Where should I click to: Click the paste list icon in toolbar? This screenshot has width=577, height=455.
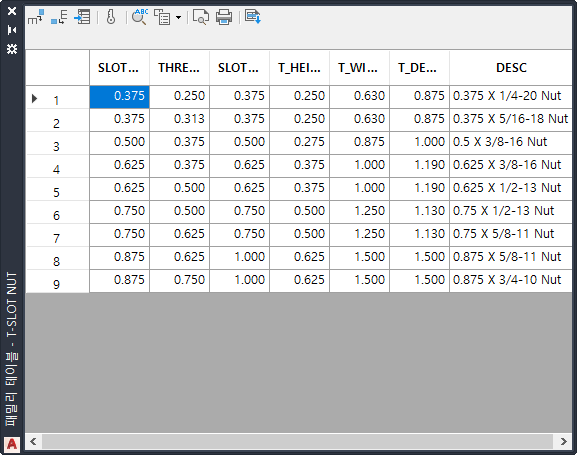162,17
